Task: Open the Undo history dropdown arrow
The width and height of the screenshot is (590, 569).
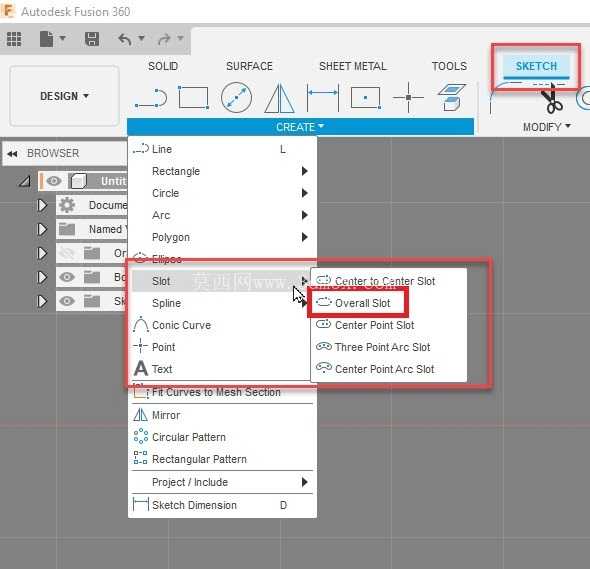Action: [141, 38]
